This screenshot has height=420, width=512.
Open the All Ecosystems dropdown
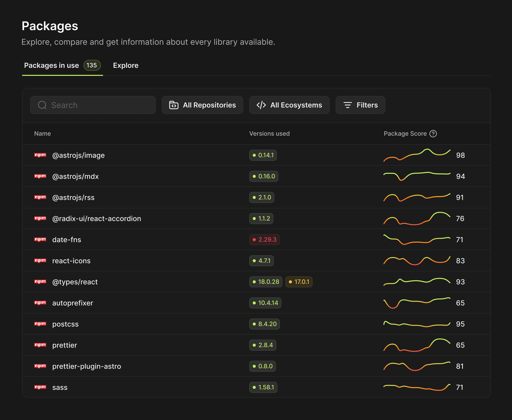click(x=289, y=105)
